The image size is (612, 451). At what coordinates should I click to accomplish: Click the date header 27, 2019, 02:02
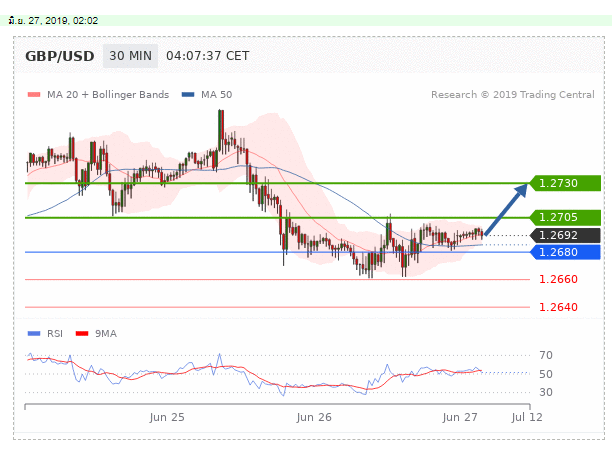[x=53, y=21]
